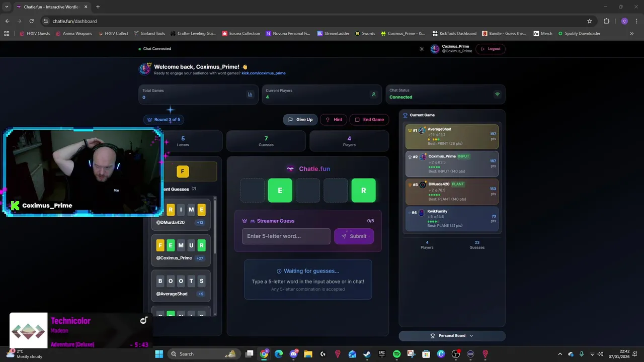Viewport: 644px width, 362px height.
Task: View site information icon in address bar
Action: [x=46, y=21]
